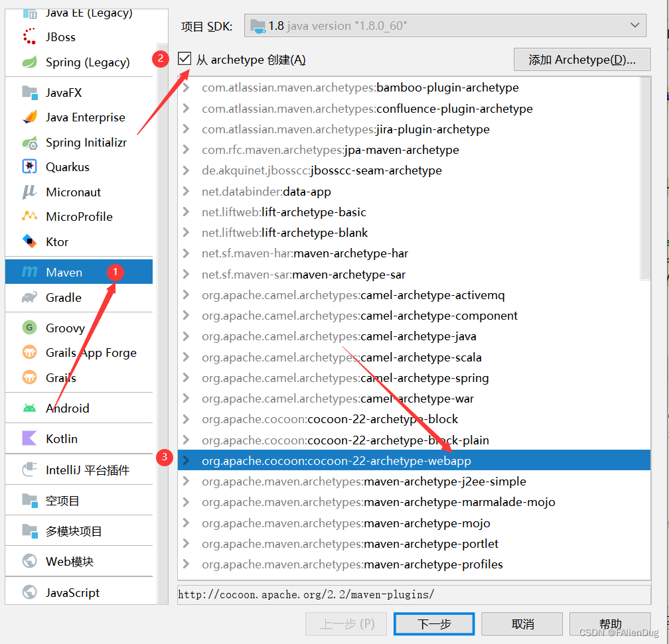Click the JavaScript globe icon
Screen dimensions: 669x644
(29, 592)
